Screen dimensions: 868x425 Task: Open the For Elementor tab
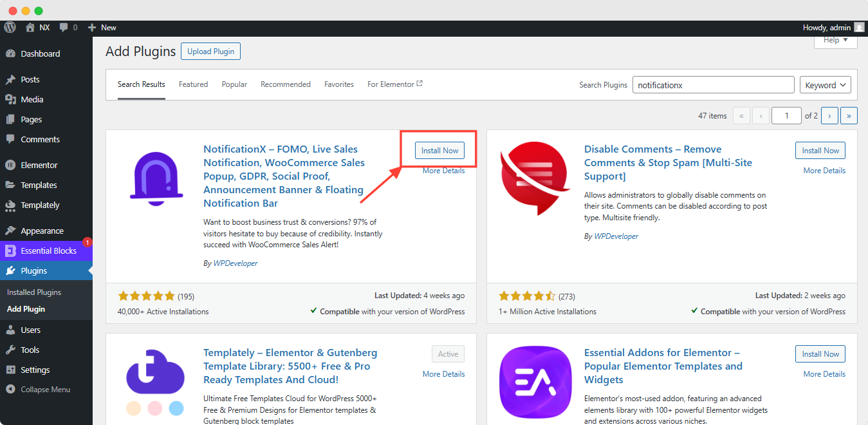pyautogui.click(x=395, y=84)
